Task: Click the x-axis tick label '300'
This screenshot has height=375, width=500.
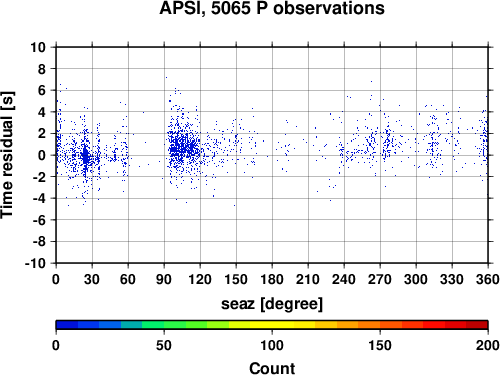Action: pos(416,279)
